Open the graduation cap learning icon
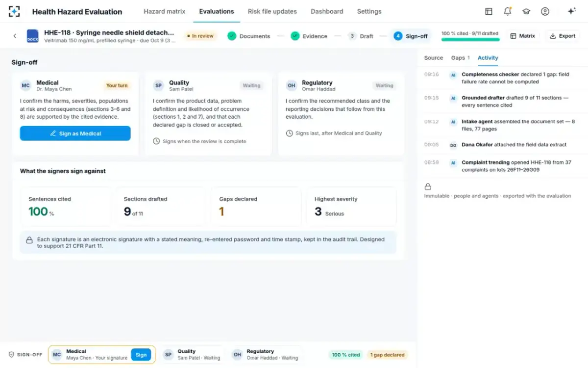This screenshot has width=588, height=368. pyautogui.click(x=526, y=11)
